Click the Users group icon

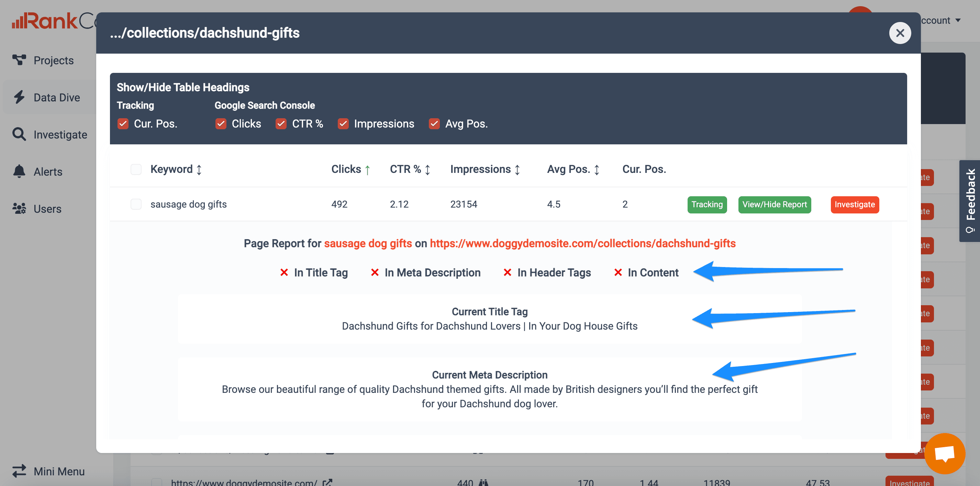19,209
